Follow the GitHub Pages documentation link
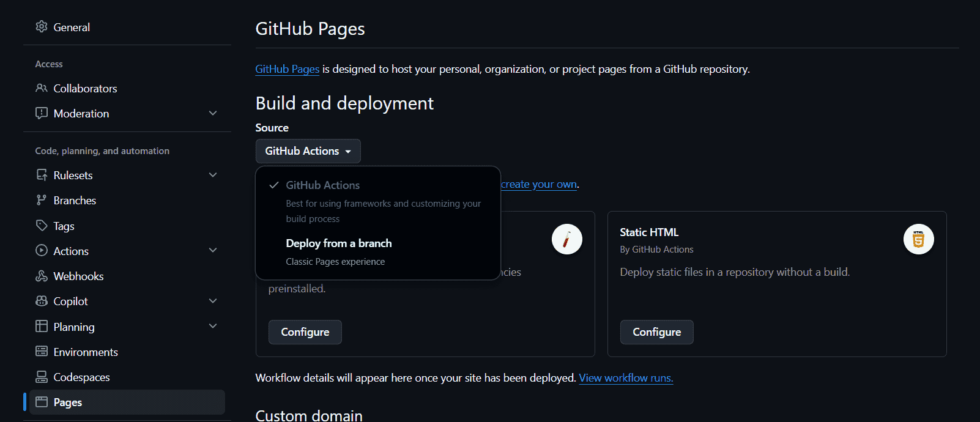Image resolution: width=980 pixels, height=422 pixels. [x=288, y=69]
